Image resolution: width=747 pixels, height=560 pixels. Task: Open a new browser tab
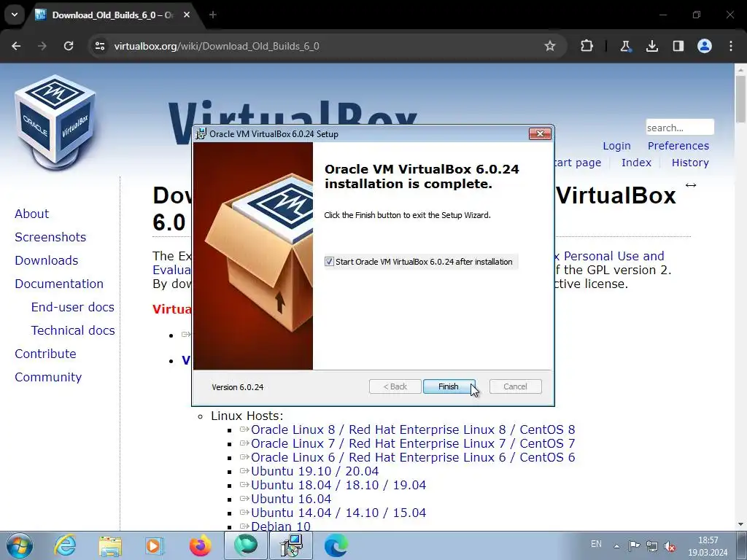pyautogui.click(x=213, y=15)
